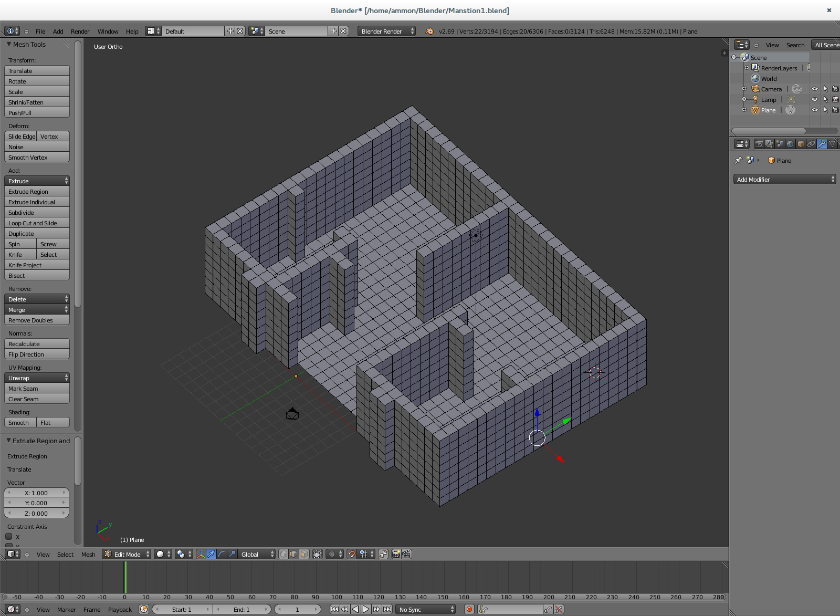Open the Object properties tab cube icon
This screenshot has width=840, height=616.
801,144
